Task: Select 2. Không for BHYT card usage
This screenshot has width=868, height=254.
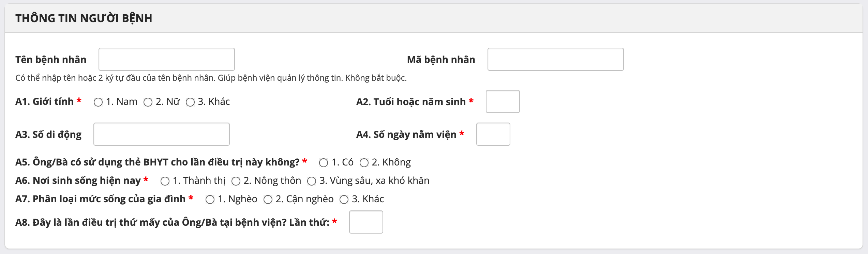Action: click(364, 163)
